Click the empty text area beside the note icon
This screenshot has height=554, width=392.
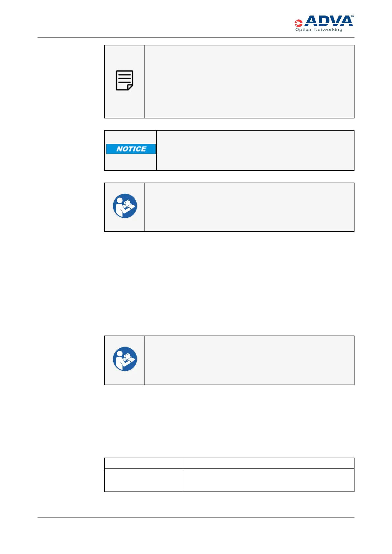(249, 82)
